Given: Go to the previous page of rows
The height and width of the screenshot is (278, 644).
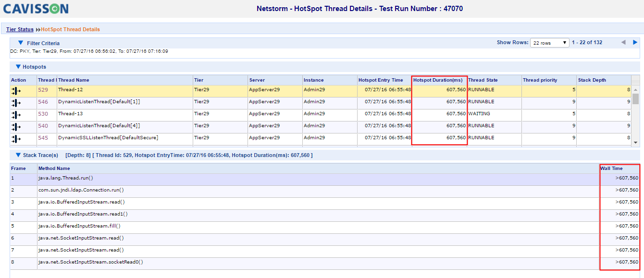Looking at the screenshot, I should pos(623,42).
